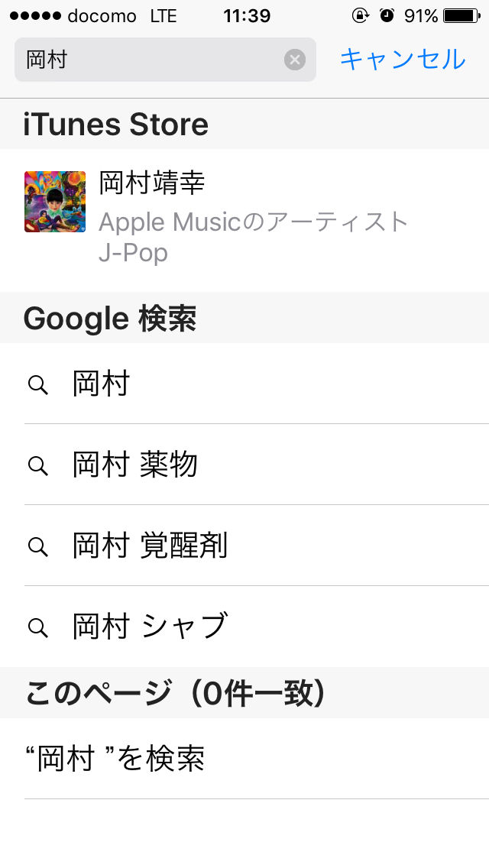Tap magnifier icon beside 岡村 シャブ

coord(37,627)
